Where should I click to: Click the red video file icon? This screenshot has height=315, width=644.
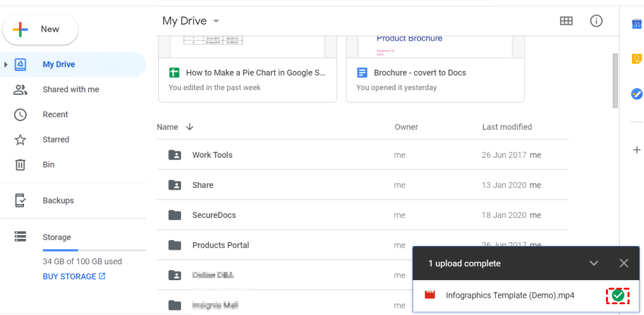click(431, 295)
